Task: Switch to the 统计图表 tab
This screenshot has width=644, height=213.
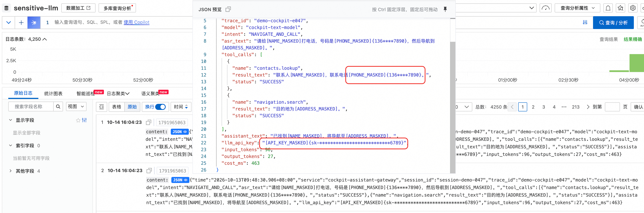Action: pos(53,93)
